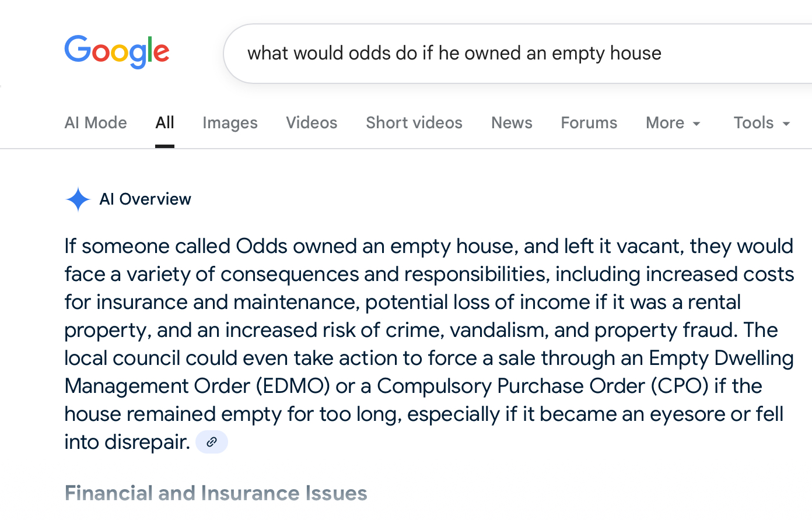Click the phrase "Empty Dwelling" in the overview

pos(721,358)
